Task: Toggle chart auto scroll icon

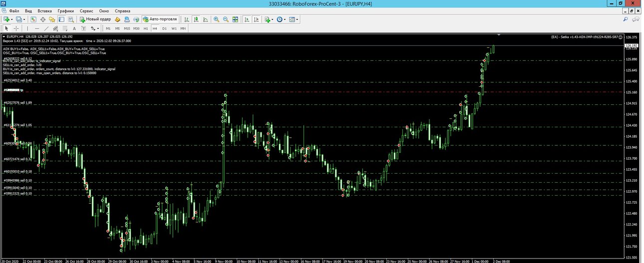Action: click(x=247, y=19)
